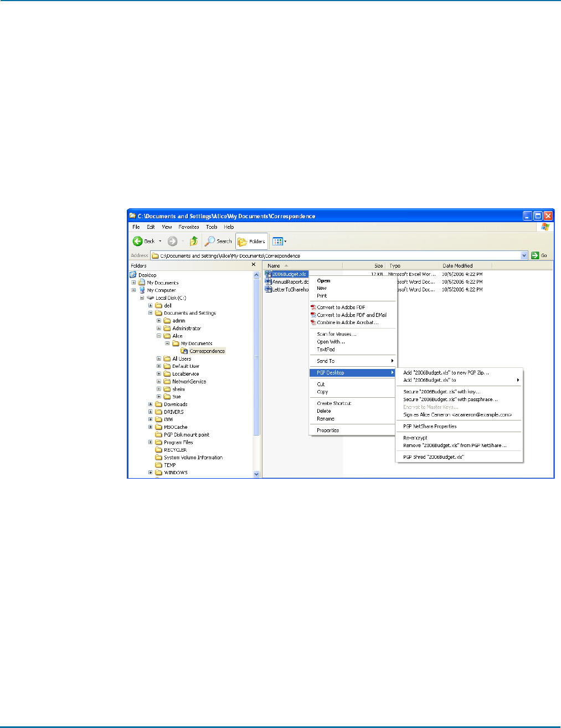
Task: Select the RECYCLER folder
Action: [171, 450]
